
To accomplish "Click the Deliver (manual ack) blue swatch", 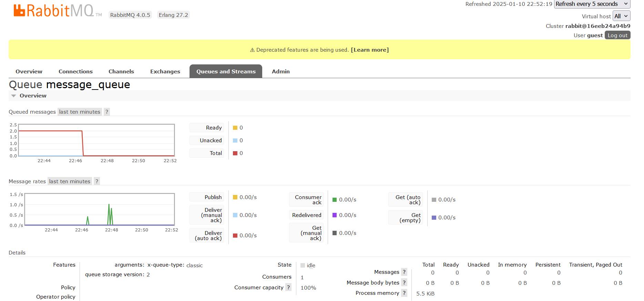I will pyautogui.click(x=235, y=215).
